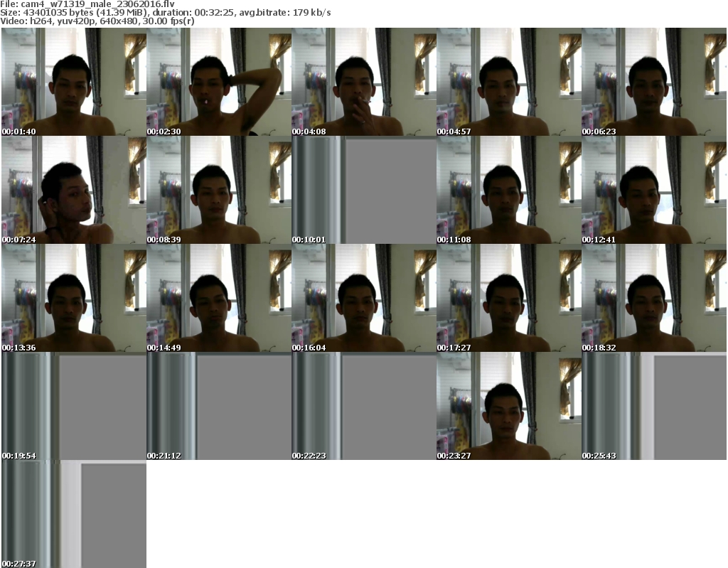Pick the thumbnail timestamped 00:08:39
The width and height of the screenshot is (728, 568).
coord(219,190)
